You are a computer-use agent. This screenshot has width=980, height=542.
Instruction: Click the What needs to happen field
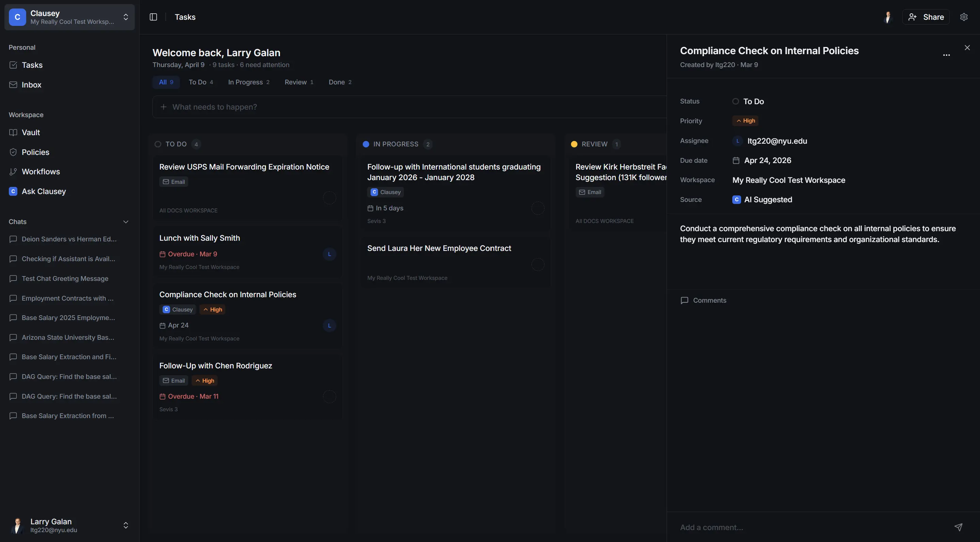point(409,107)
